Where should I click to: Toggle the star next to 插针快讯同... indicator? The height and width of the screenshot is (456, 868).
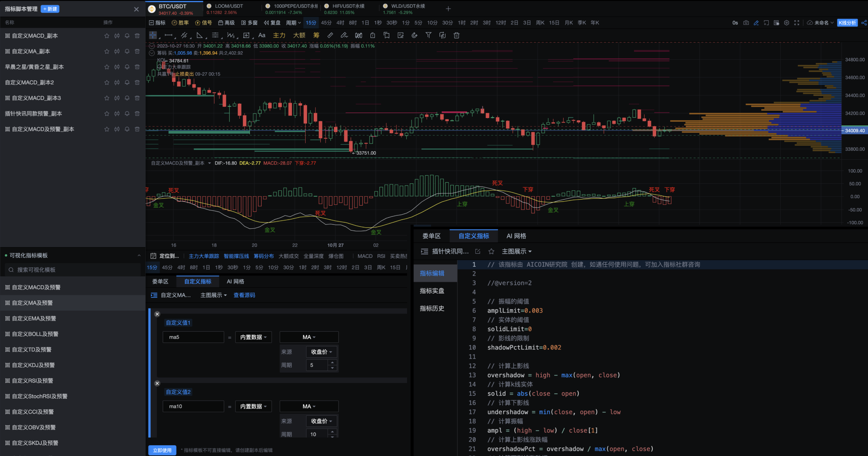pos(491,251)
